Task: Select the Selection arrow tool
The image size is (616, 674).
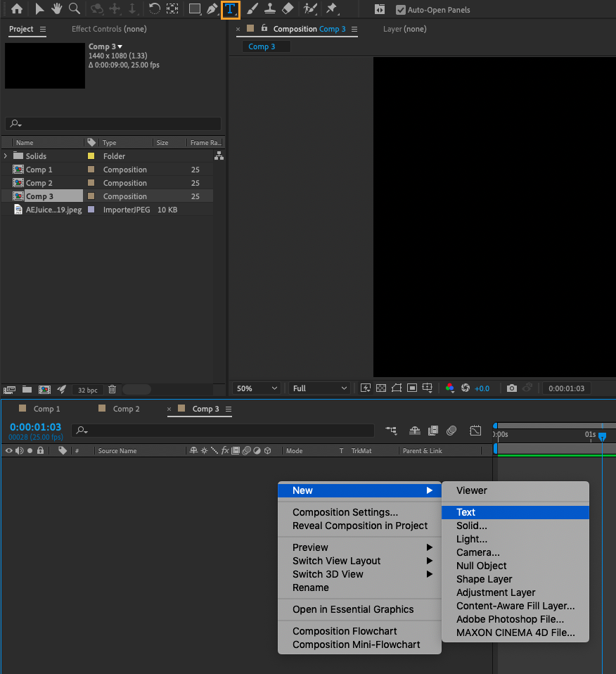Action: 39,8
